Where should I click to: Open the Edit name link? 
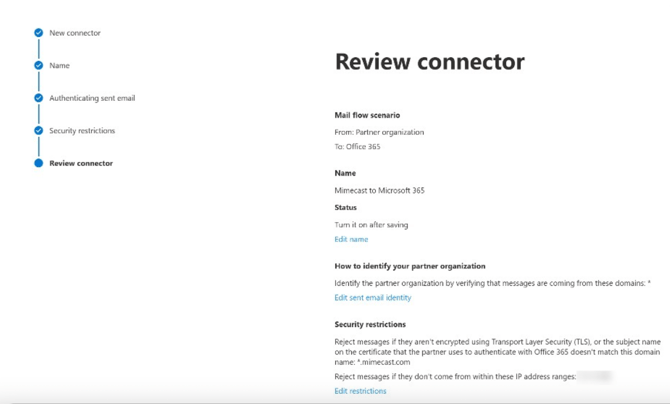351,239
